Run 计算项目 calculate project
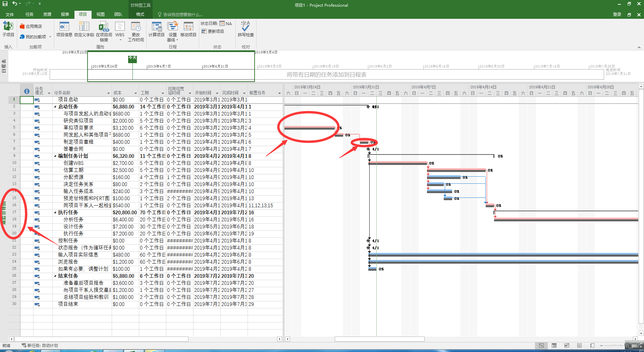This screenshot has width=644, height=352. [156, 29]
